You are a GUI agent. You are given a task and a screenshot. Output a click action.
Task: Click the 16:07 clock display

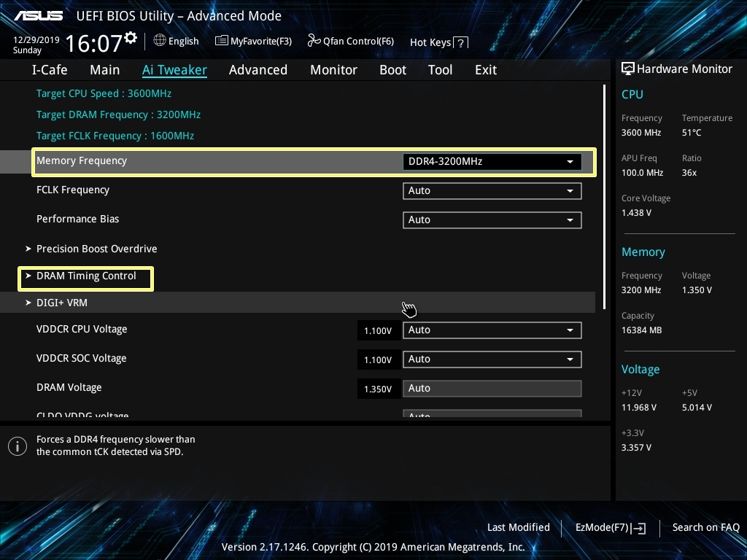94,44
